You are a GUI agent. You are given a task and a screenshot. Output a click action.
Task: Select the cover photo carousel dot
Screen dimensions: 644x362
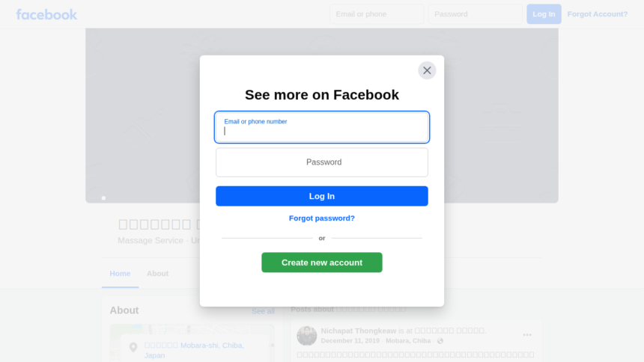pos(103,197)
